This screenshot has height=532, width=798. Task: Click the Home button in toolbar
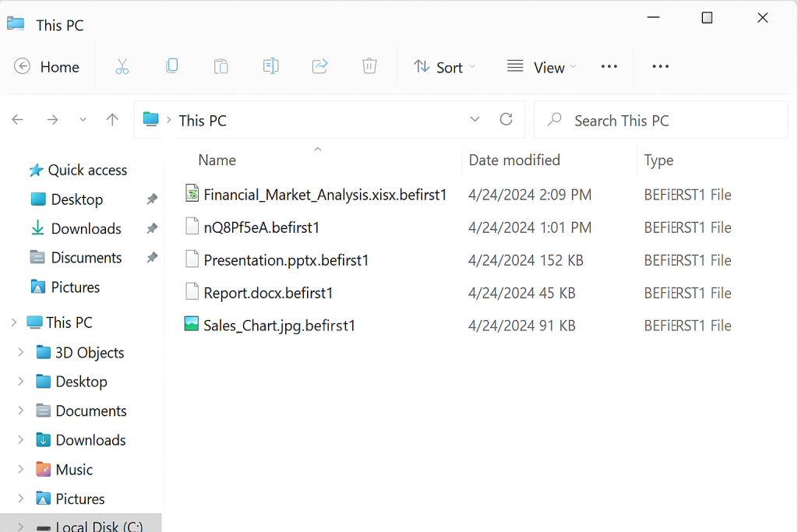[x=47, y=68]
